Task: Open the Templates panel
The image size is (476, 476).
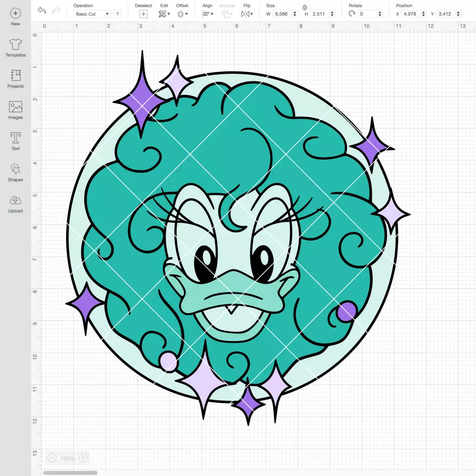Action: [16, 48]
